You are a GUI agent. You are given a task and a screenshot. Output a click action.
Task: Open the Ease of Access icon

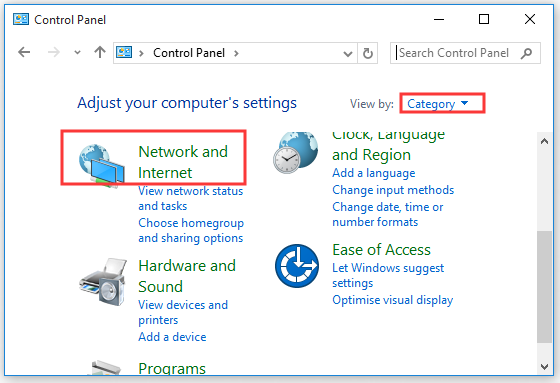(x=297, y=266)
